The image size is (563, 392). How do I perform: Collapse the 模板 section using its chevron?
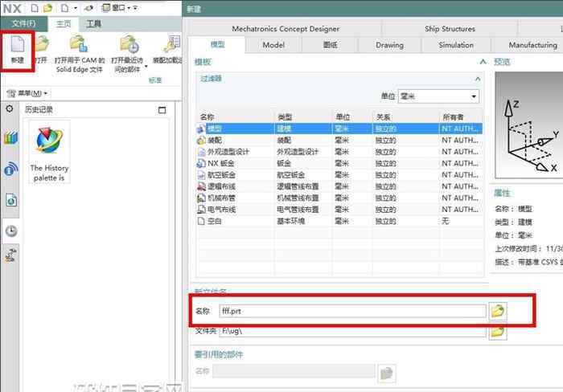click(483, 62)
